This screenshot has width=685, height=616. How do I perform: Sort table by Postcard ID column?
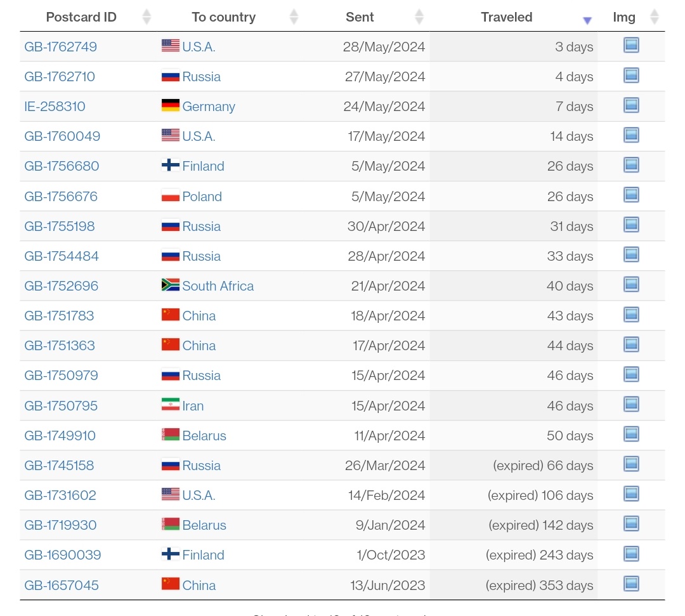(81, 17)
